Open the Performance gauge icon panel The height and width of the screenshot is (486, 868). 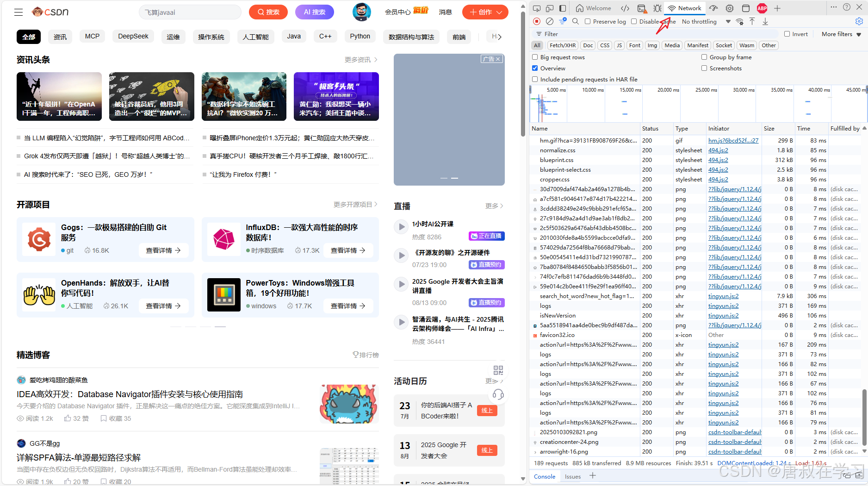point(714,8)
